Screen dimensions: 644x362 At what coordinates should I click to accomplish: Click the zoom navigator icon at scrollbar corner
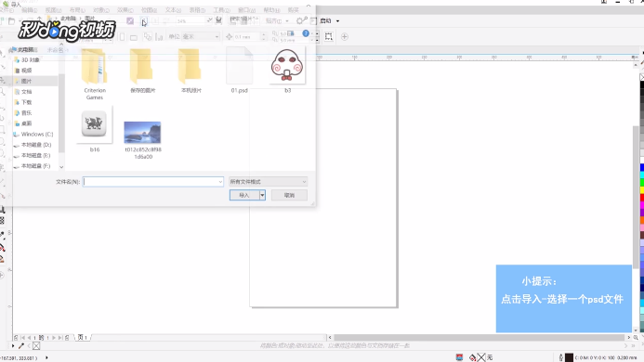pyautogui.click(x=636, y=337)
